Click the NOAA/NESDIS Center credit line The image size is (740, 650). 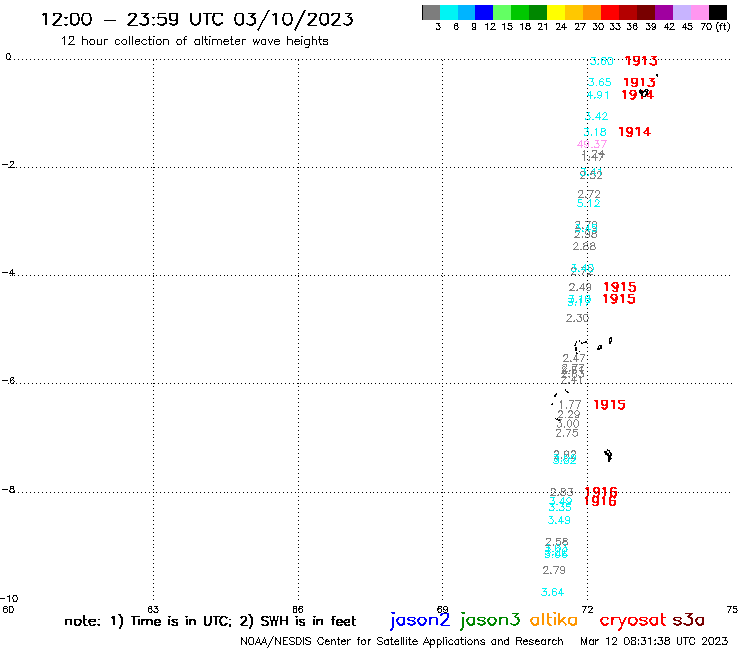pos(402,641)
